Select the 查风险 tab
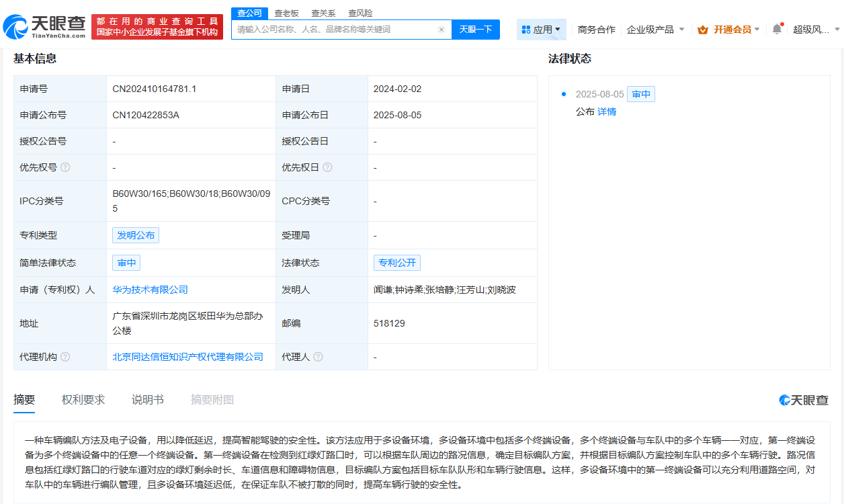This screenshot has width=844, height=504. (360, 13)
